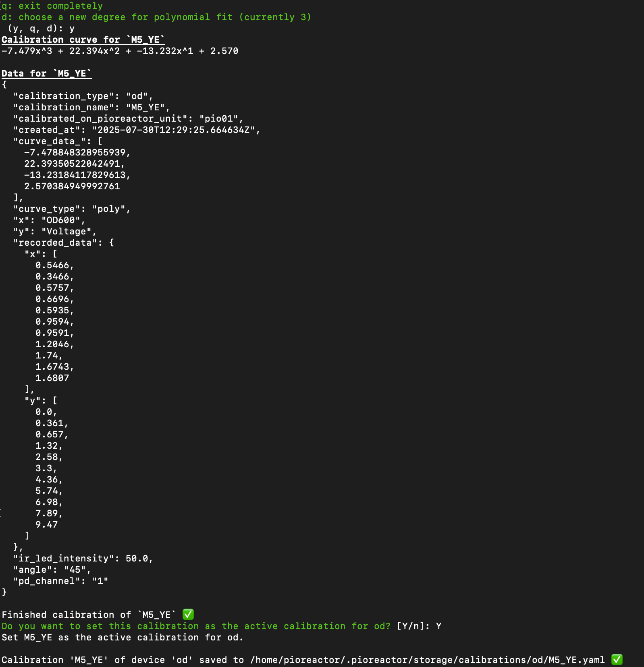Click the last y value 9.47
This screenshot has height=667, width=644.
46,524
